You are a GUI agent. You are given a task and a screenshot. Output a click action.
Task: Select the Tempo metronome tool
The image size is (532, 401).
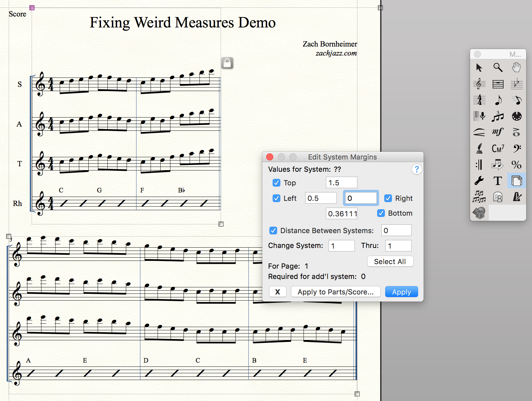(517, 197)
